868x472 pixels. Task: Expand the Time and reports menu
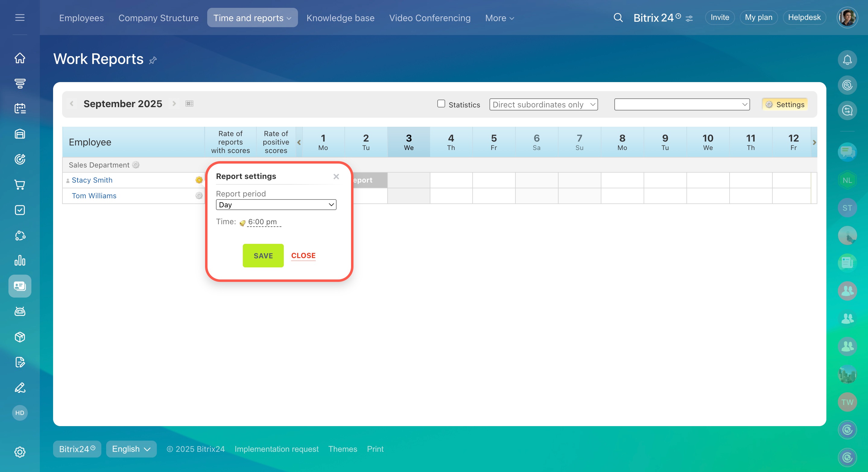click(252, 18)
